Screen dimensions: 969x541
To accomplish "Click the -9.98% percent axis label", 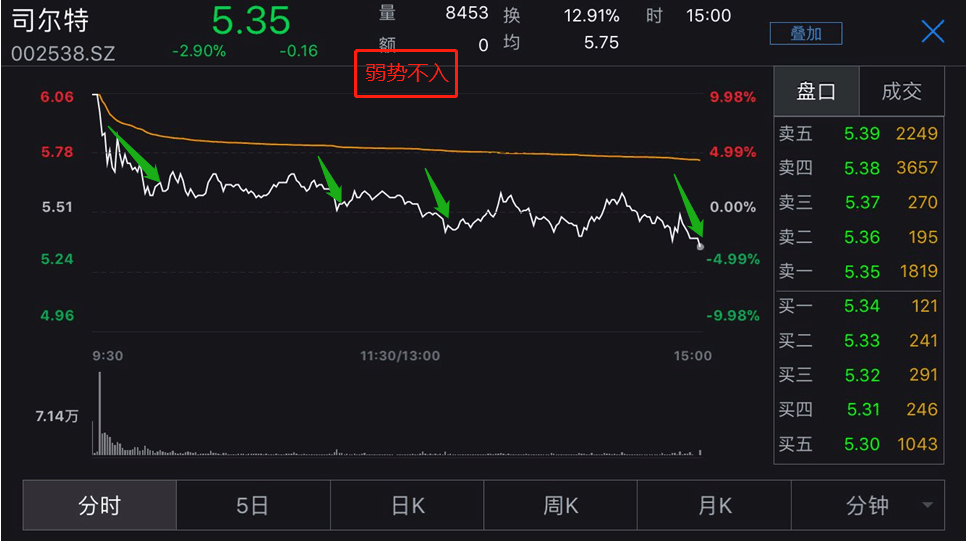I will click(x=732, y=316).
